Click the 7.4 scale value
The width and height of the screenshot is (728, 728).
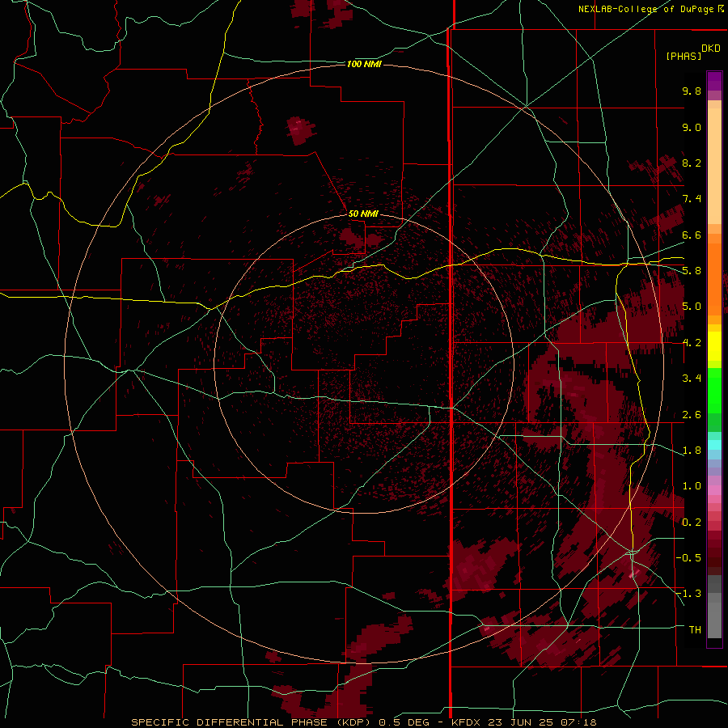pyautogui.click(x=692, y=199)
